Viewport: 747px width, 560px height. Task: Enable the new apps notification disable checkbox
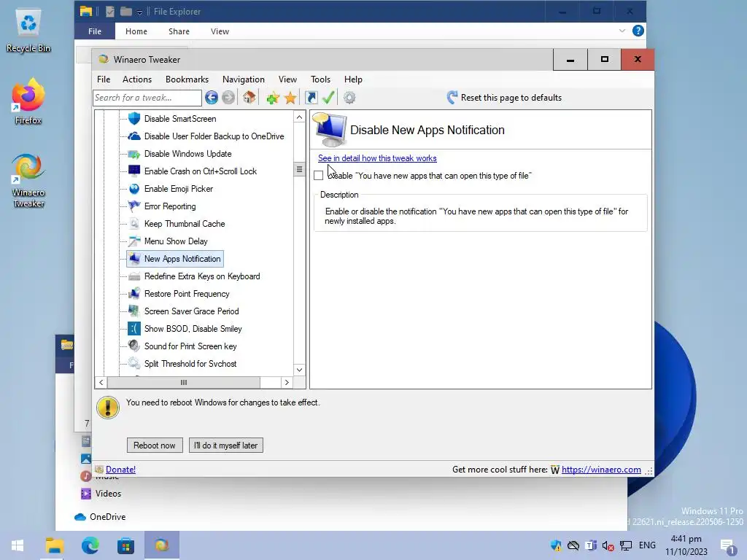tap(318, 175)
